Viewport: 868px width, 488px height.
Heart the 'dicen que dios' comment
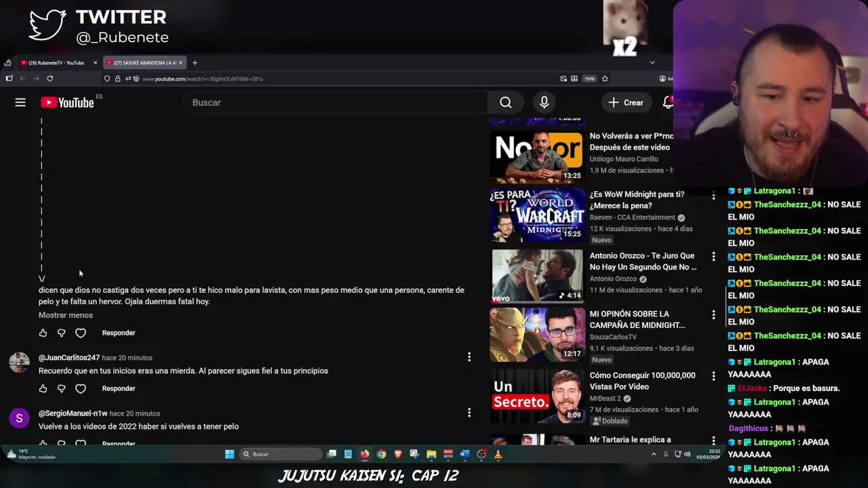click(81, 333)
